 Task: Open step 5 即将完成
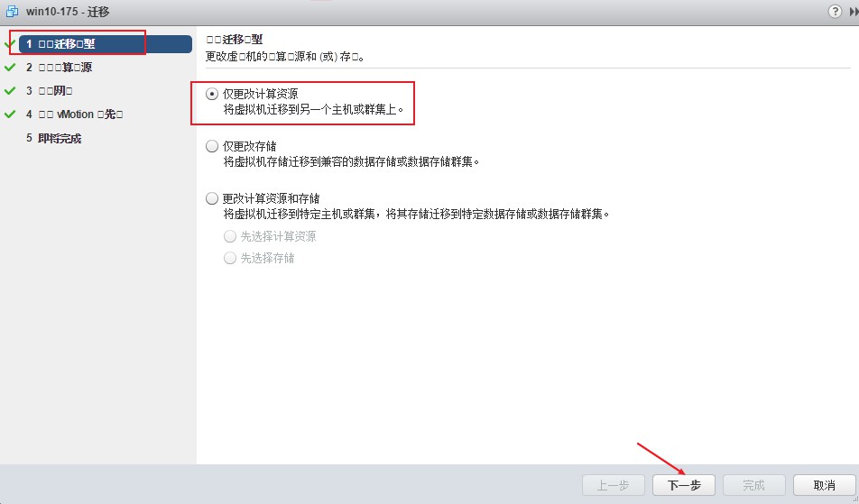pyautogui.click(x=54, y=139)
